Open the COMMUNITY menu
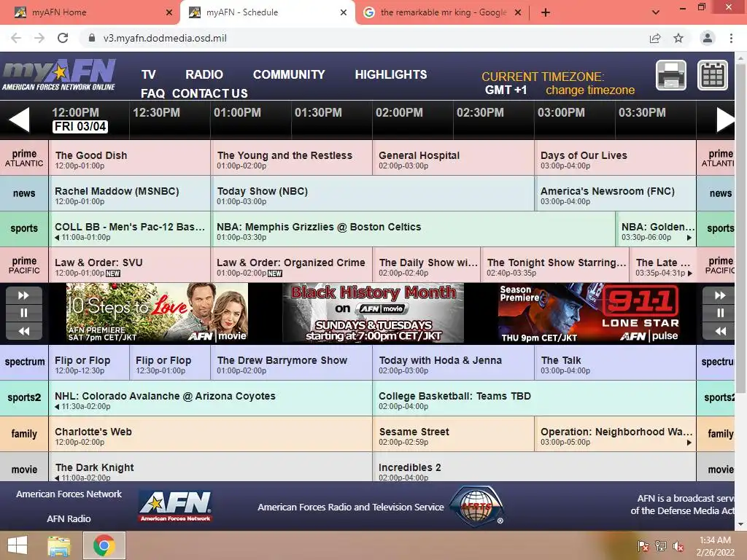 tap(289, 75)
